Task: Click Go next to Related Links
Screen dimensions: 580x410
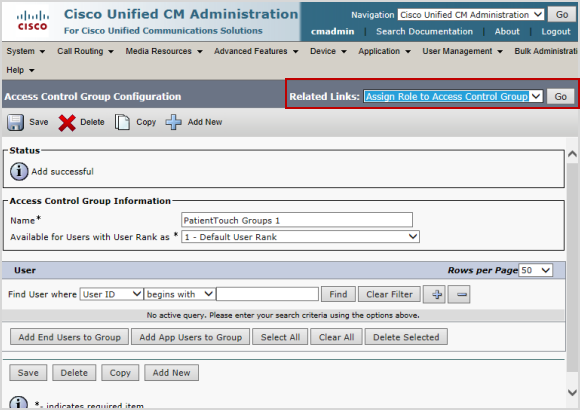Action: pos(560,97)
